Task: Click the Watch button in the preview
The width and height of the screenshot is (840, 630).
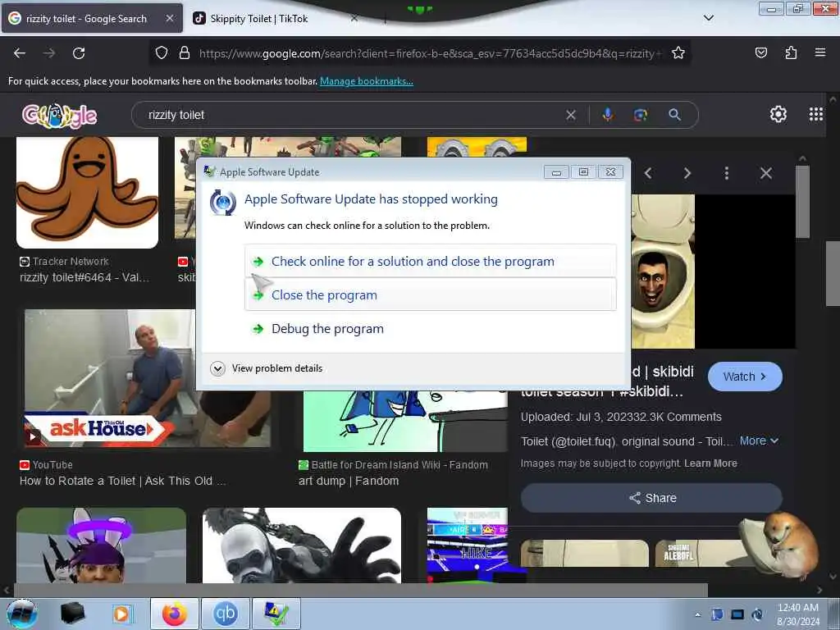Action: coord(745,377)
